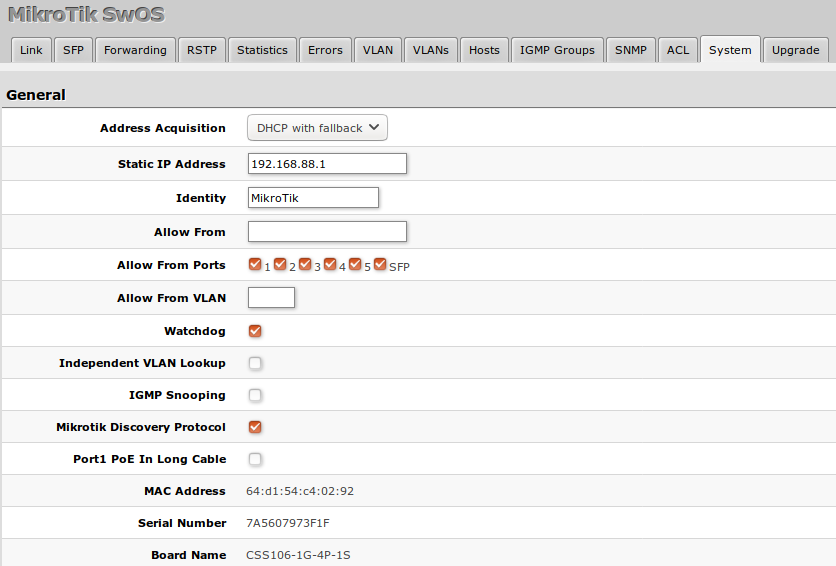Open the Statistics tab

(262, 50)
